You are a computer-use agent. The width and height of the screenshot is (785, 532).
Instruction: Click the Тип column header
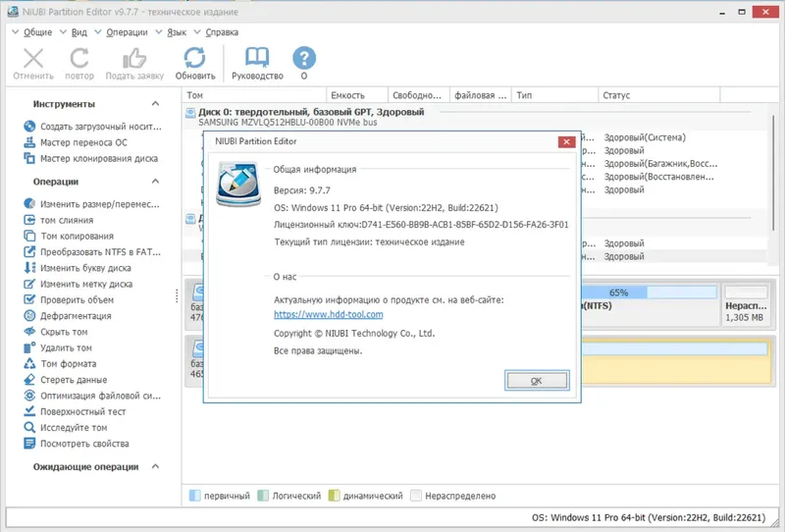tap(554, 95)
